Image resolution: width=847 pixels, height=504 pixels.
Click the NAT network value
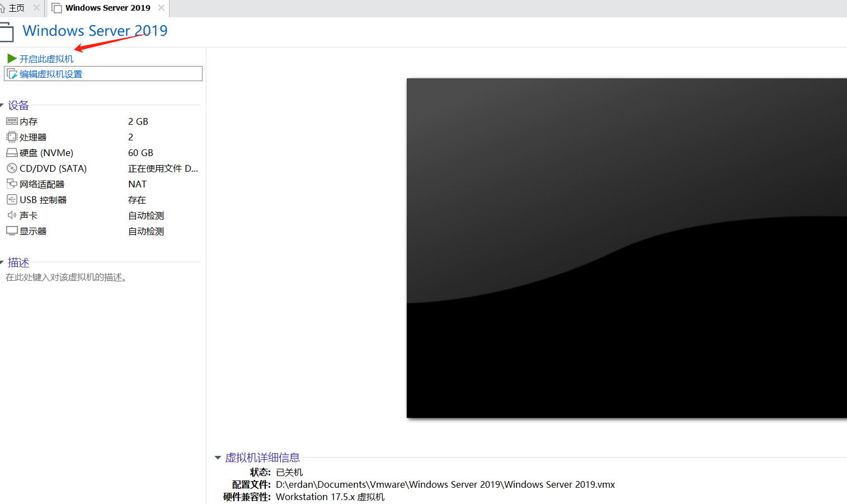pyautogui.click(x=137, y=184)
